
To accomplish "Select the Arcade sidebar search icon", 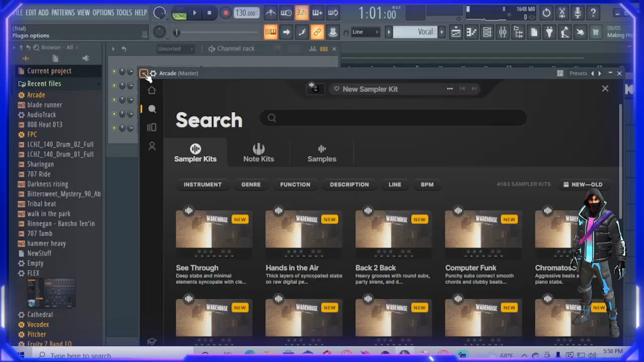I will click(152, 109).
